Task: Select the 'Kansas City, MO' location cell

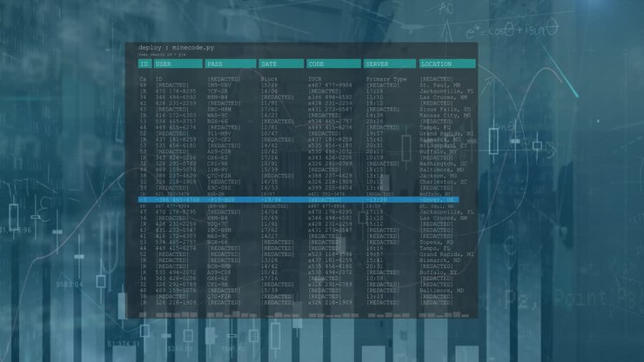Action: [x=445, y=116]
